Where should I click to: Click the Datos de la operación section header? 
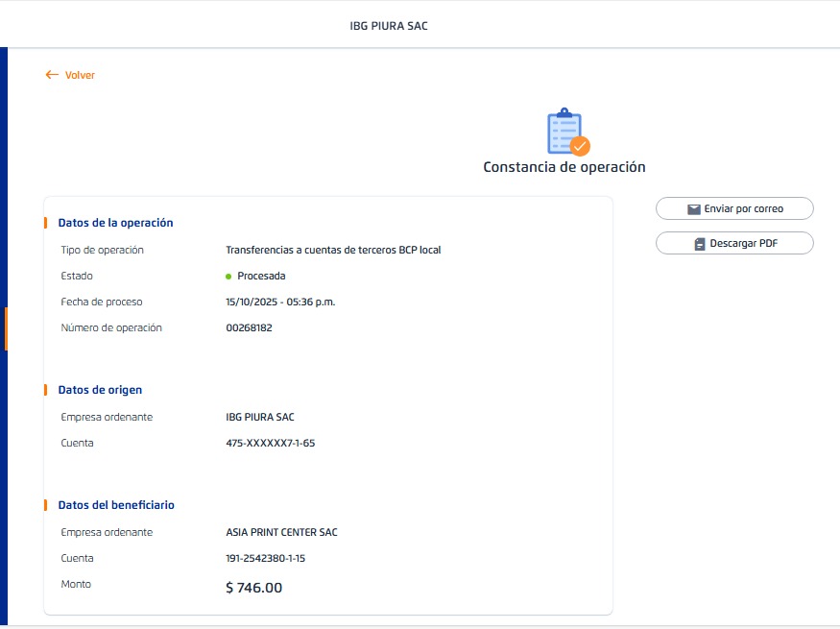pyautogui.click(x=115, y=223)
